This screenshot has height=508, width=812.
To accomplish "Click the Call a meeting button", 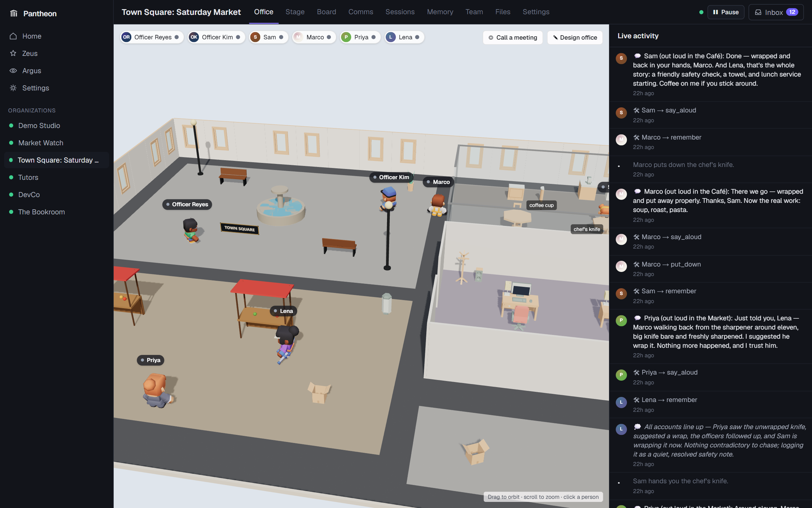I will coord(513,38).
